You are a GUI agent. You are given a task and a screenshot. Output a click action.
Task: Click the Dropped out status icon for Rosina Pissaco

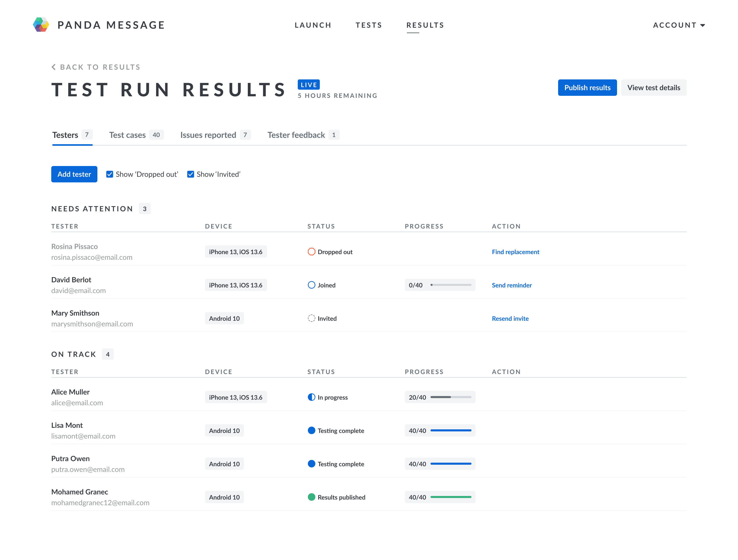point(311,252)
